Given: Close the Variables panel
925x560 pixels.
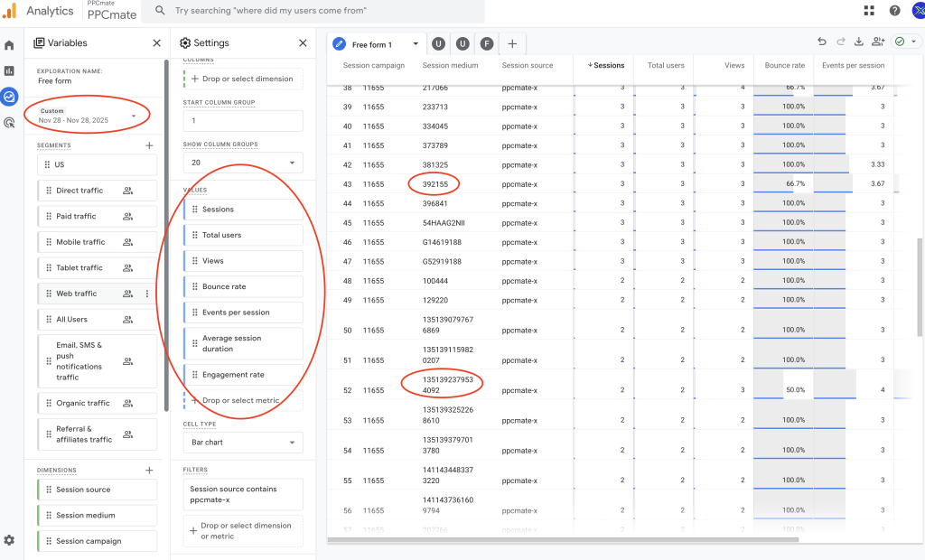Looking at the screenshot, I should coord(156,42).
